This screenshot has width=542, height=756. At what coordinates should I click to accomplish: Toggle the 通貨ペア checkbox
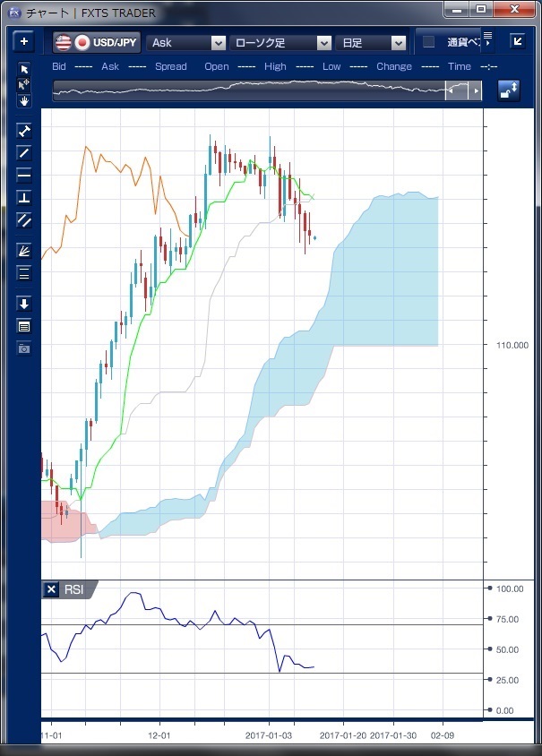428,42
